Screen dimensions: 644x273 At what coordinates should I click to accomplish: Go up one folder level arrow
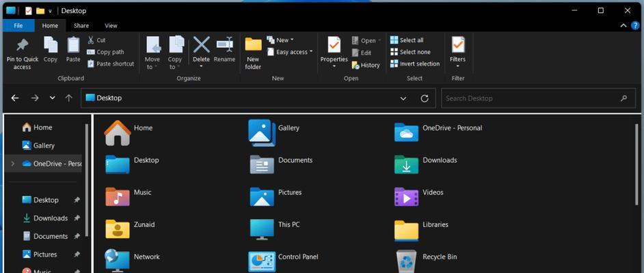pos(68,98)
